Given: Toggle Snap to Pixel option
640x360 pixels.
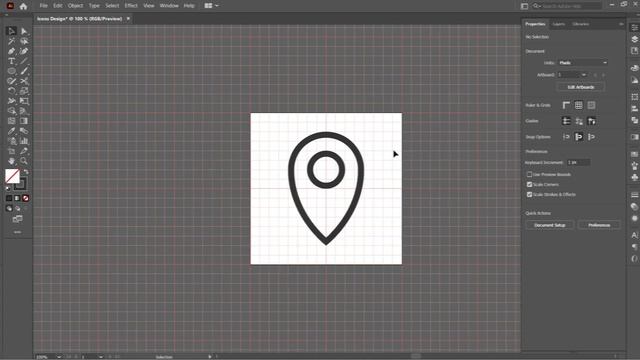Looking at the screenshot, I should [x=579, y=137].
